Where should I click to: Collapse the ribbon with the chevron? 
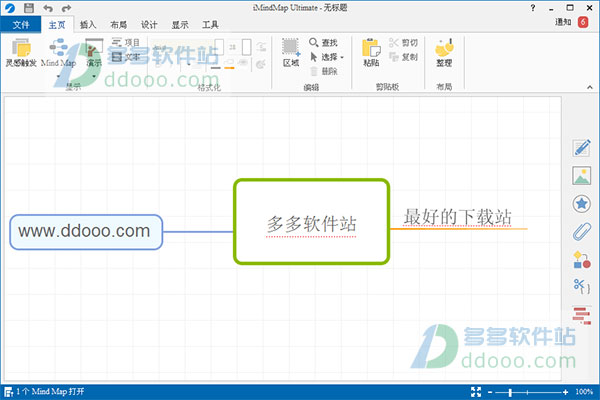pos(590,88)
